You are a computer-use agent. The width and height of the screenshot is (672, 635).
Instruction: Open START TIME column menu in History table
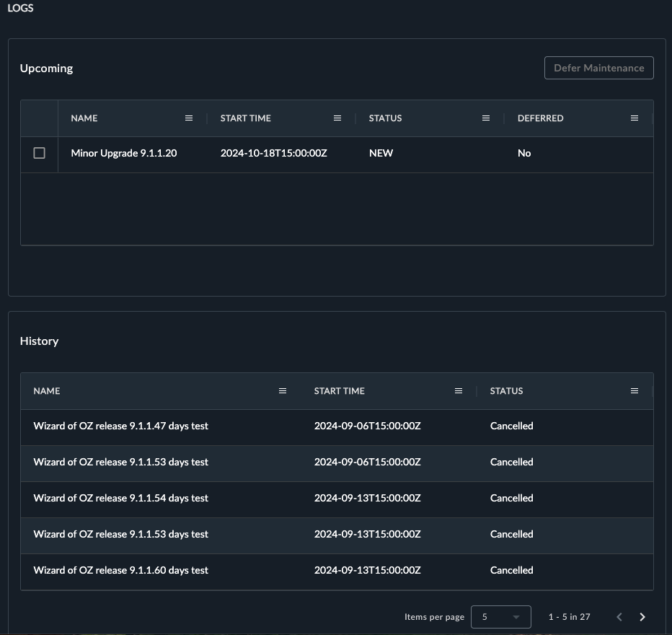point(458,391)
